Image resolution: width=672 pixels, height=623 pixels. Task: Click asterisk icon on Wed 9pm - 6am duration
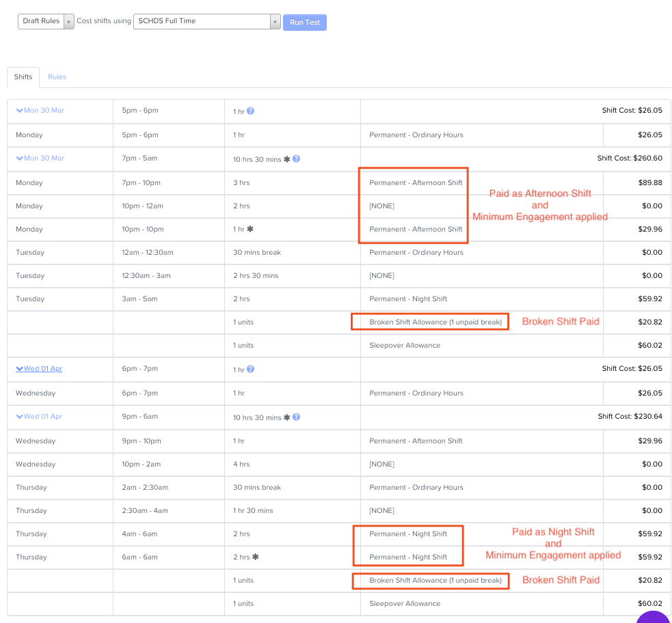(x=286, y=417)
